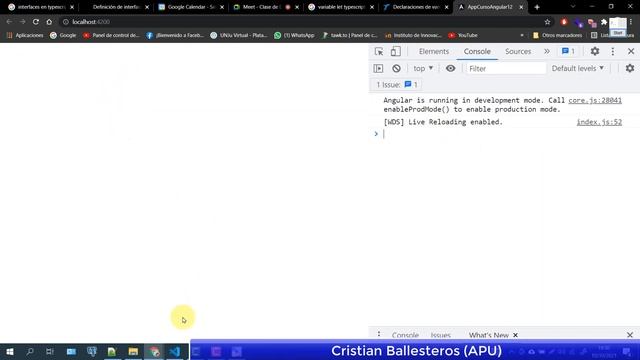Open the red shield extension icon
This screenshot has height=360, width=640.
pyautogui.click(x=564, y=22)
